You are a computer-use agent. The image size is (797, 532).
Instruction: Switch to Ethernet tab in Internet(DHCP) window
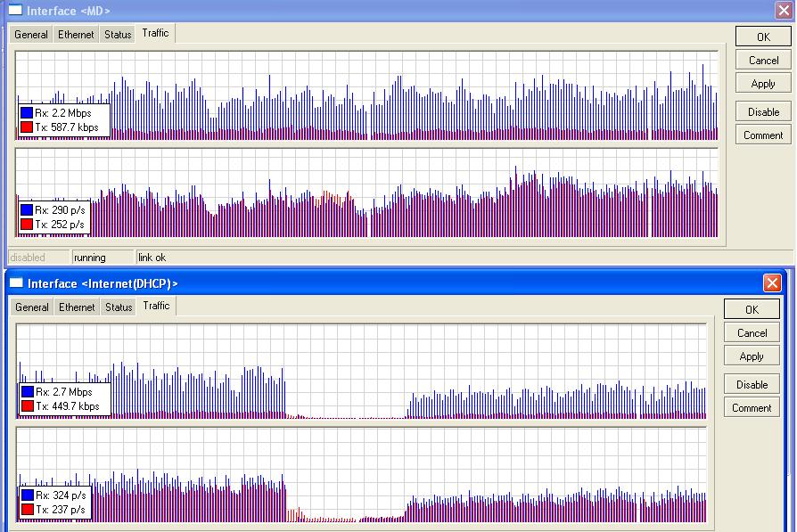(x=77, y=307)
